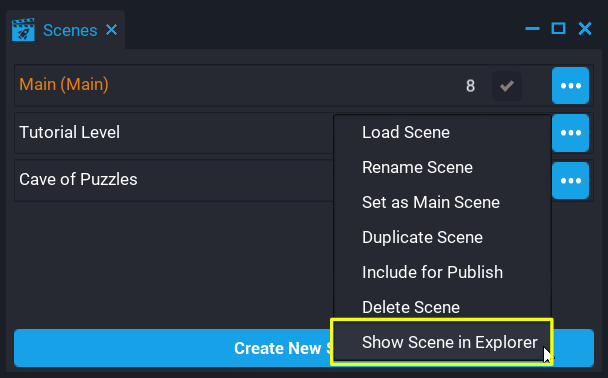Maximize the Scenes window
The height and width of the screenshot is (378, 608).
(558, 28)
